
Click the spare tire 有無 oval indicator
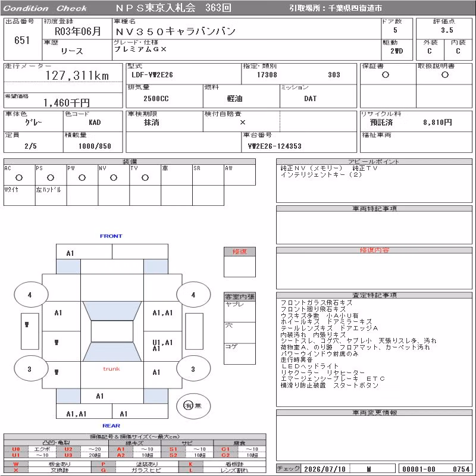tap(193, 406)
